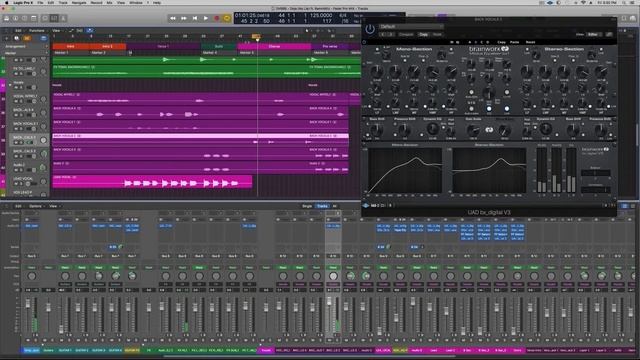Click Copy in the Brainworx toolbar
Viewport: 640px width, 360px height.
[501, 42]
